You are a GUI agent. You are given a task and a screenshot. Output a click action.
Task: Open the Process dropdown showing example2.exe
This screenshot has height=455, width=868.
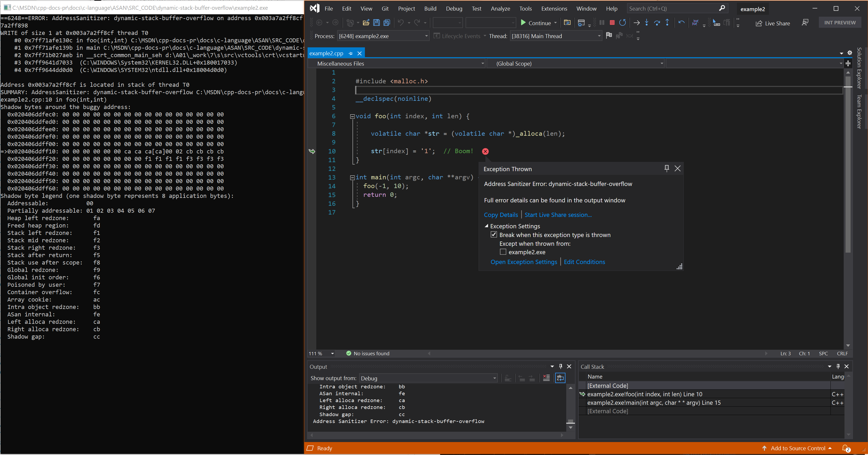pyautogui.click(x=427, y=36)
